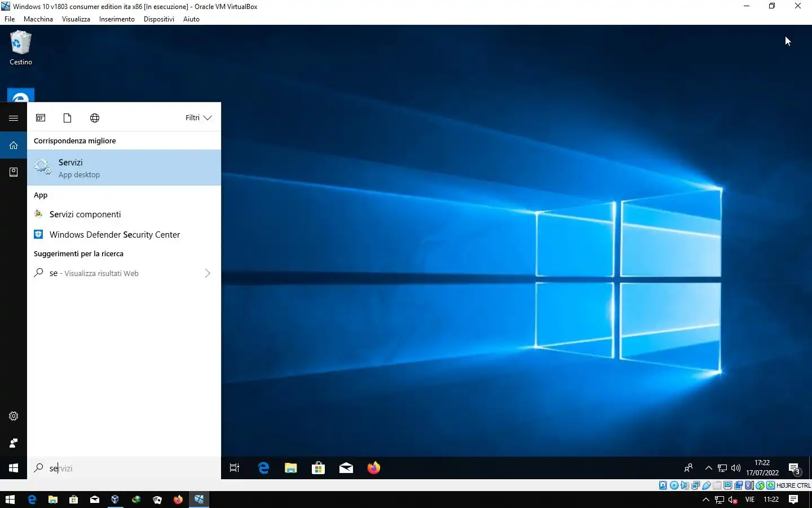Image resolution: width=812 pixels, height=508 pixels.
Task: Click the VirtualBox CPU status icon
Action: click(x=749, y=485)
